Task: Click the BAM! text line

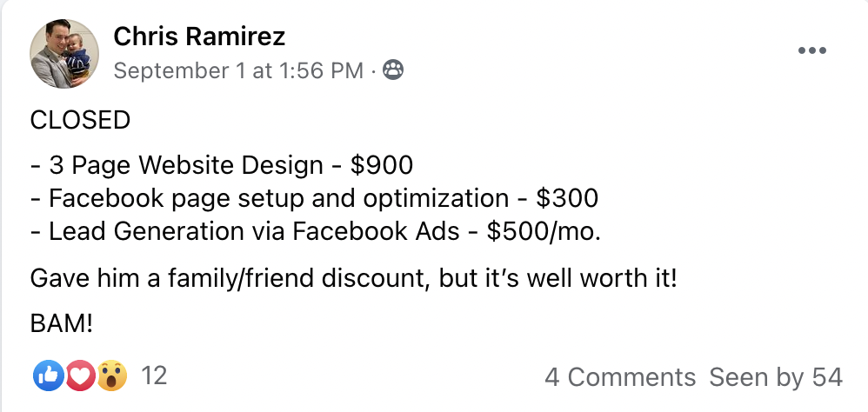Action: (61, 324)
